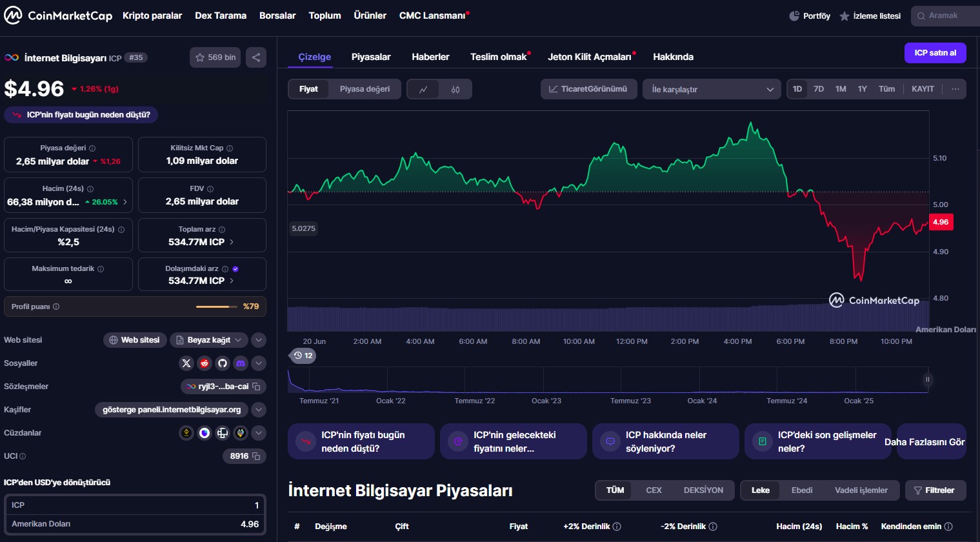Open the Reddit social icon
980x542 pixels.
pyautogui.click(x=205, y=363)
